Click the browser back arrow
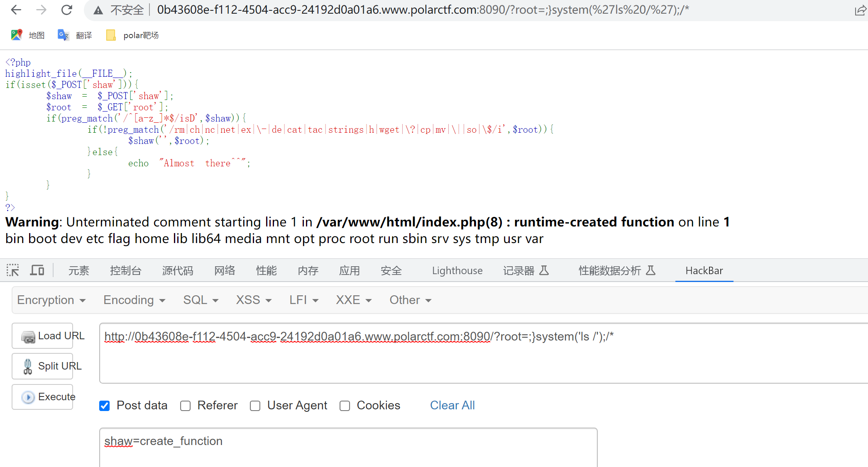Screen dimensions: 868x467 16,10
